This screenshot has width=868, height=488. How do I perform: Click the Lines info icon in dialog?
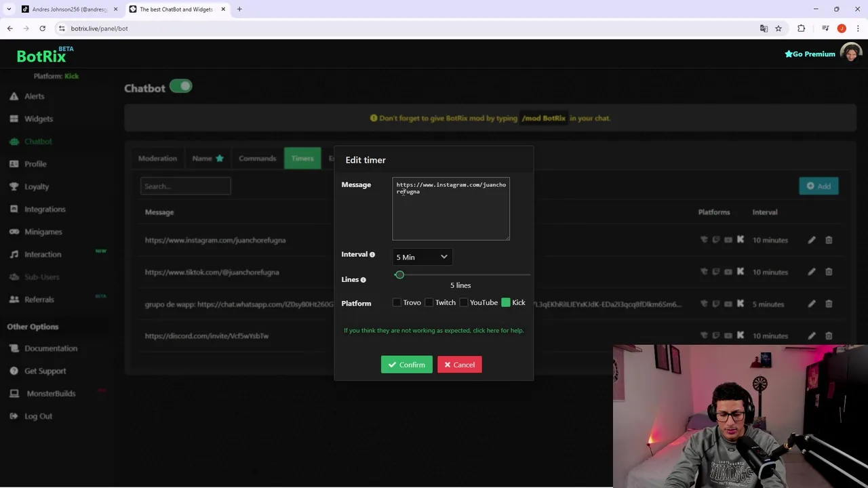point(363,280)
